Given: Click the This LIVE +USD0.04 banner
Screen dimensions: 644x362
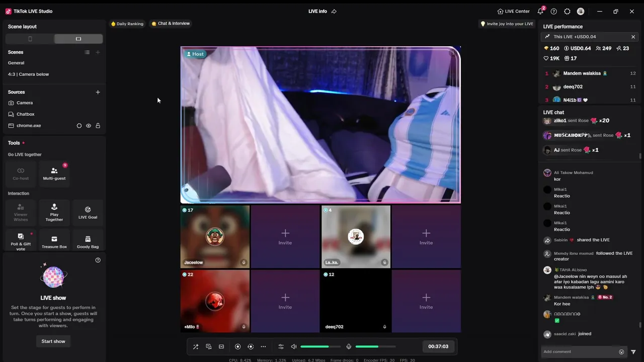Looking at the screenshot, I should tap(589, 37).
